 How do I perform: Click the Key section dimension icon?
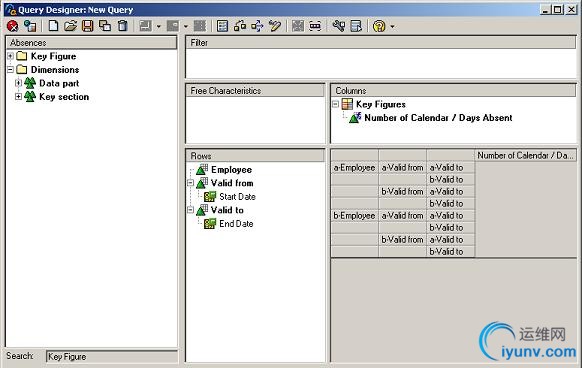(x=30, y=97)
